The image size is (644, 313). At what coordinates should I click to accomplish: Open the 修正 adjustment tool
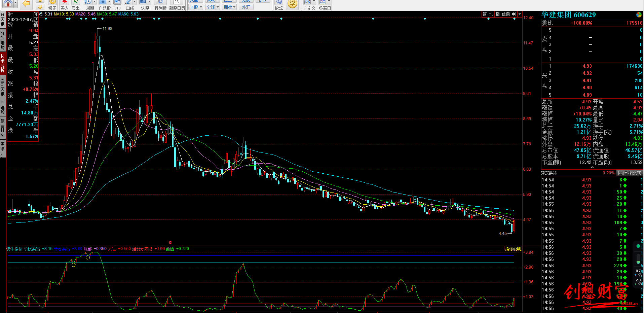[x=52, y=5]
